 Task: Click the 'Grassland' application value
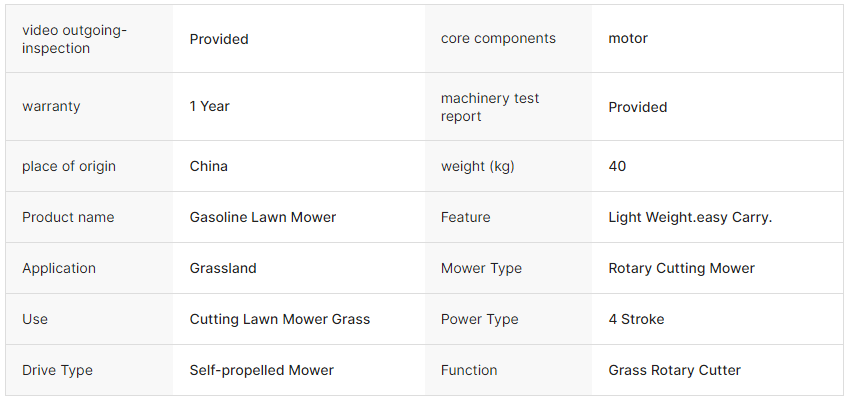pyautogui.click(x=223, y=268)
